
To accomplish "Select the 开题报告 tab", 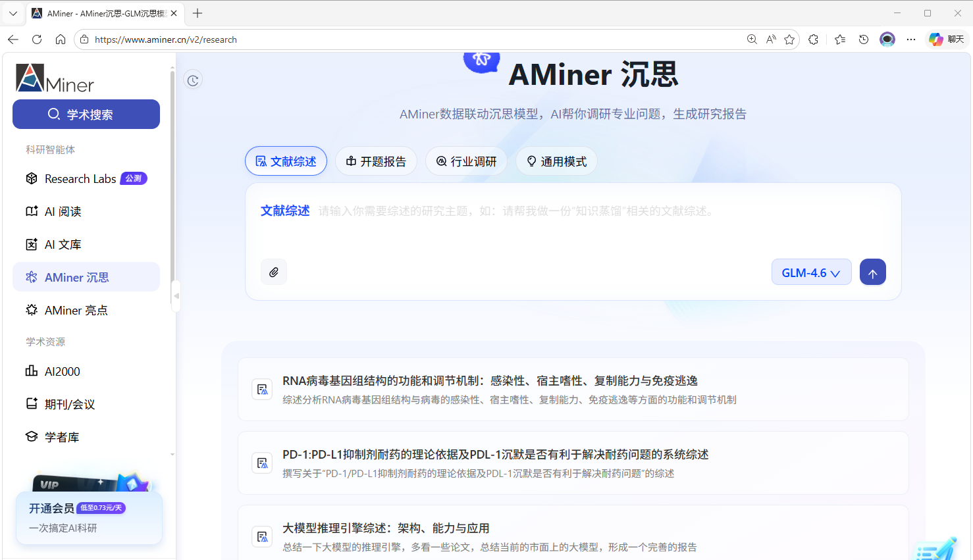I will click(x=376, y=161).
